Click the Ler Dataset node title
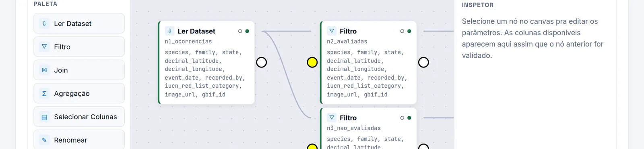The width and height of the screenshot is (644, 149). click(196, 31)
